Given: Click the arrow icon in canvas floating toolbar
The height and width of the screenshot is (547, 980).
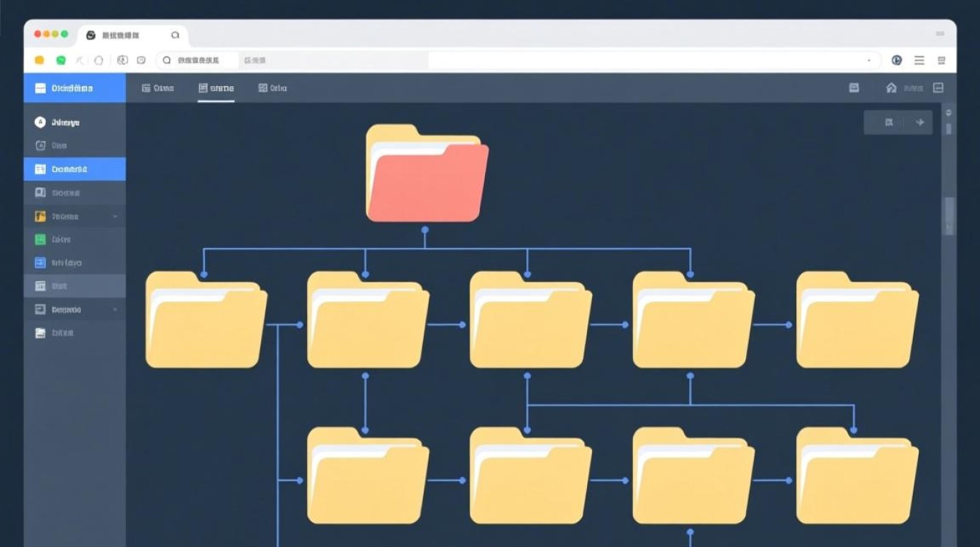Looking at the screenshot, I should (x=919, y=123).
